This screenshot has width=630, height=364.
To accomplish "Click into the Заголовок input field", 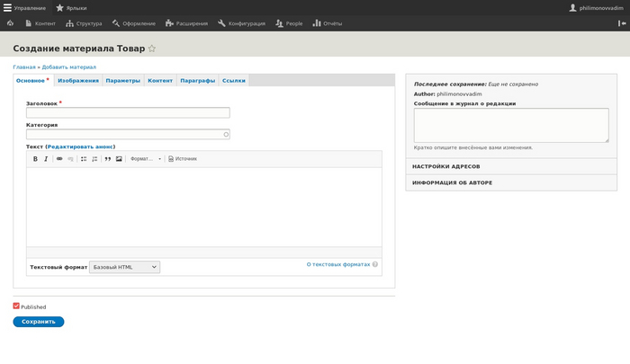I will tap(128, 112).
